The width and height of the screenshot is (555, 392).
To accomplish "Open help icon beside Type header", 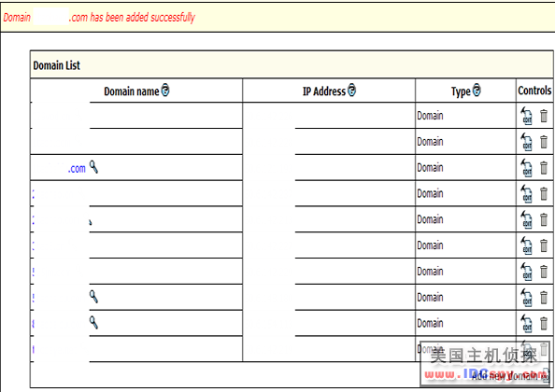I will [477, 91].
